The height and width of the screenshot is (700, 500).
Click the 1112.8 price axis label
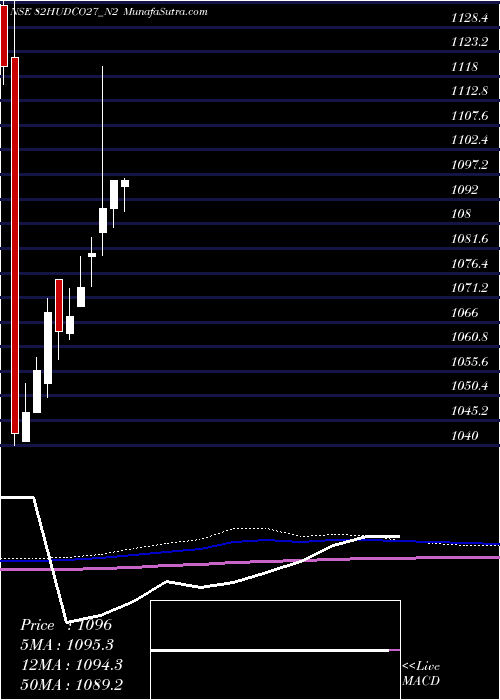pos(470,92)
